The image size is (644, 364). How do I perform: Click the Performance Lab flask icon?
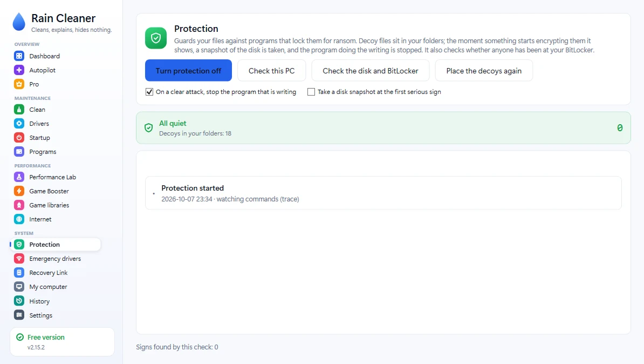(19, 177)
